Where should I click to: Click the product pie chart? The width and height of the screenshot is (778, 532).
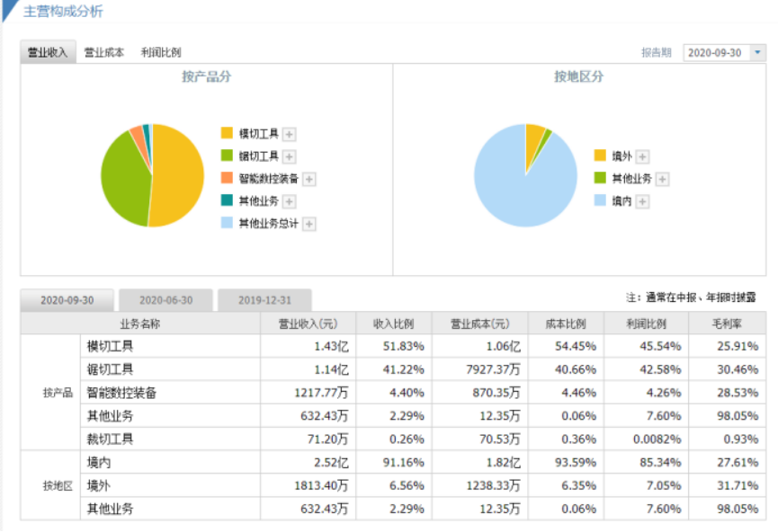coord(152,175)
